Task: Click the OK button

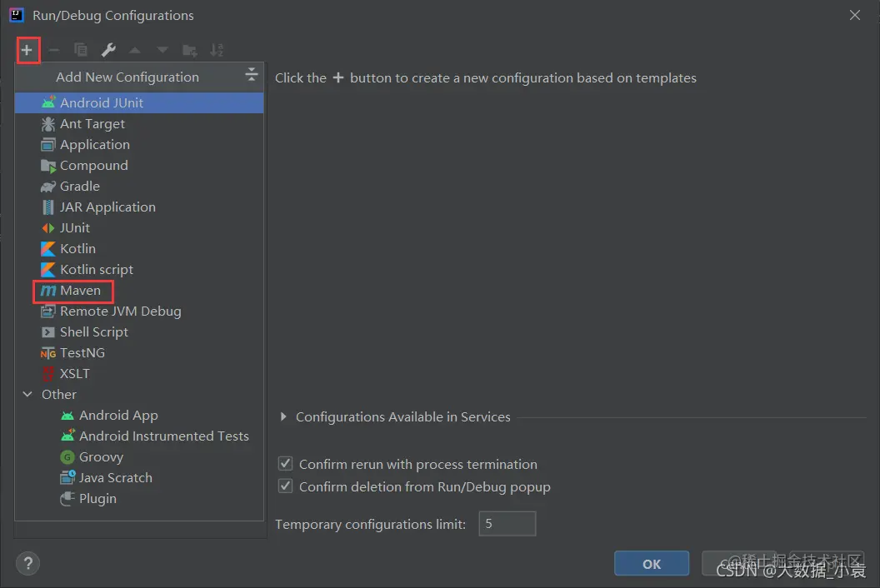Action: tap(652, 563)
